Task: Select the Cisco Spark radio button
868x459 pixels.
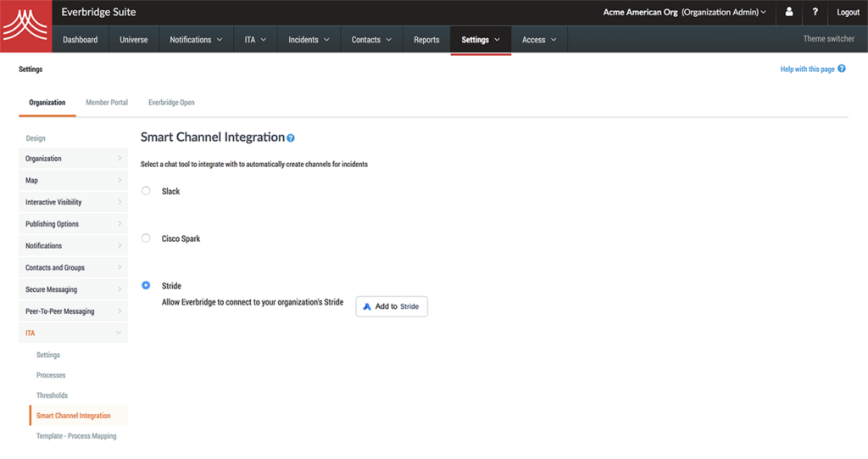Action: [146, 238]
